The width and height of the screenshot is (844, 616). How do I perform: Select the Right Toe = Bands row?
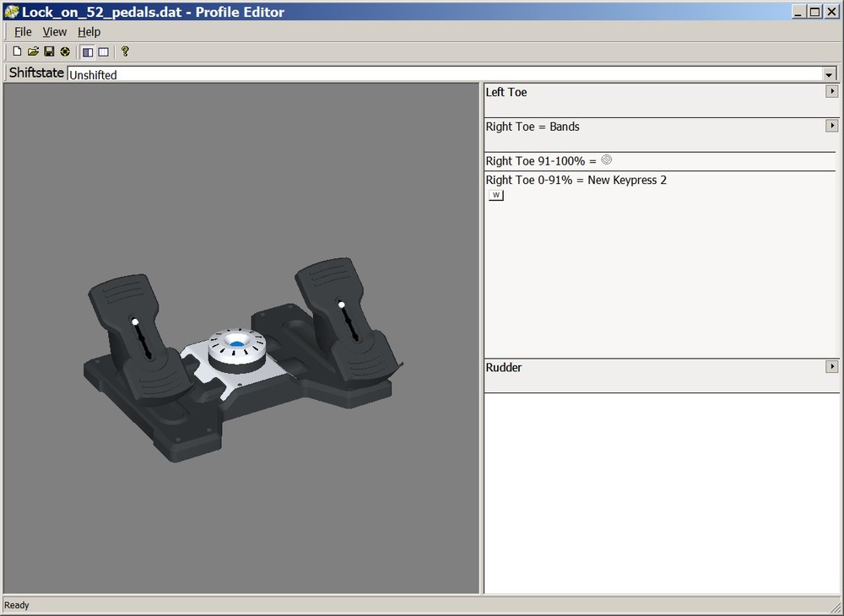point(662,135)
